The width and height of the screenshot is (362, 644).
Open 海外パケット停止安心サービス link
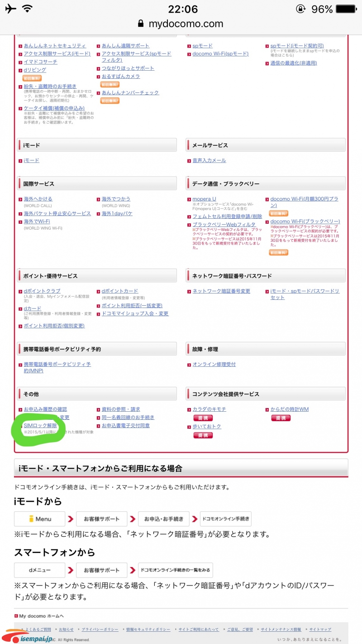coord(57,213)
